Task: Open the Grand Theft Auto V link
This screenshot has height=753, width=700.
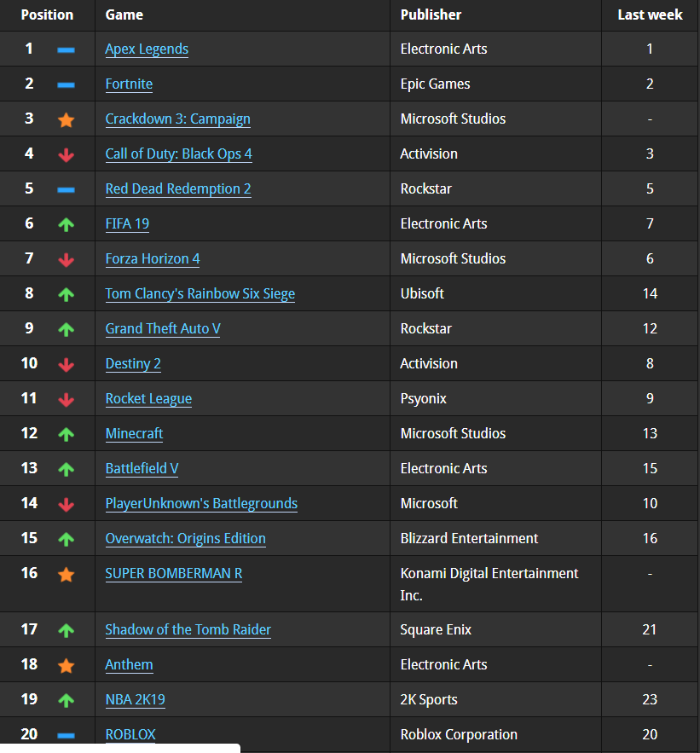Action: coord(163,328)
